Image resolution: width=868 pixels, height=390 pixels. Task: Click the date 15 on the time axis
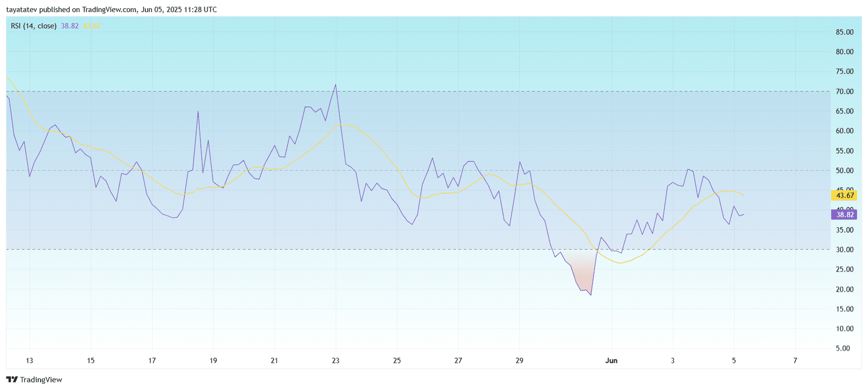pos(91,361)
